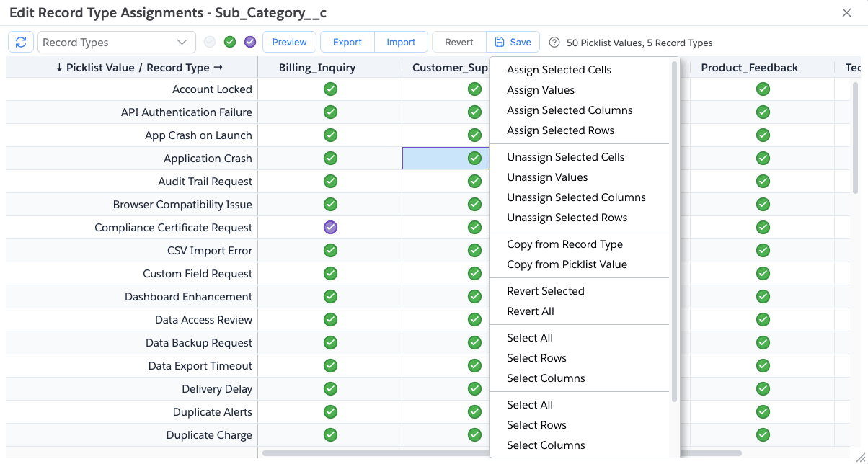868x464 pixels.
Task: Toggle purple Billing_Inquiry check for Compliance Certificate Request
Action: (x=330, y=228)
